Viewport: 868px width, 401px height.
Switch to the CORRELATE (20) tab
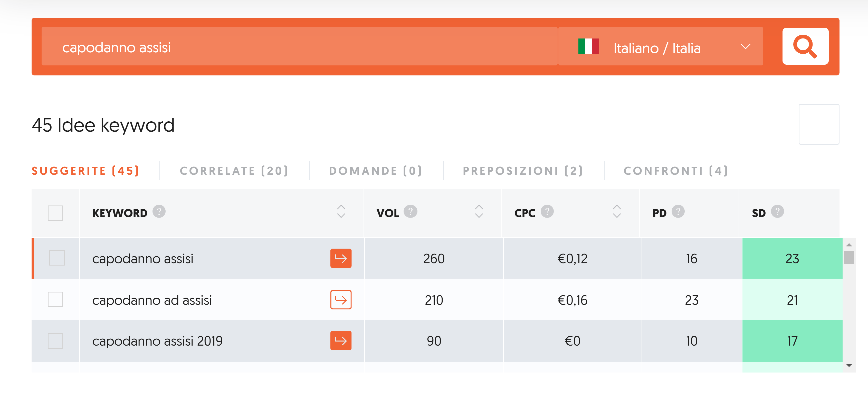[x=234, y=171]
